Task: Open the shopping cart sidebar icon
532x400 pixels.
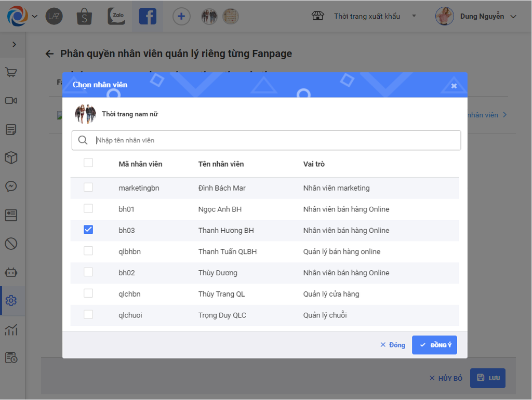Action: 11,72
